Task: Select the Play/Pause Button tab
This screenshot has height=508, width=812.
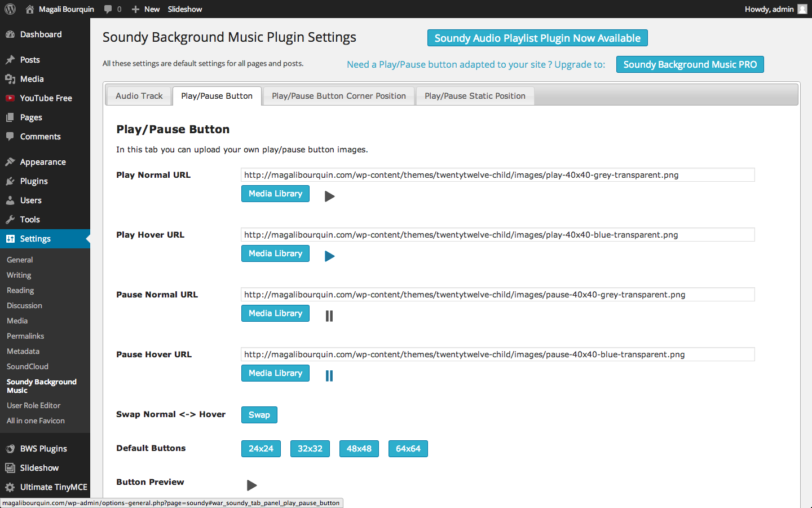Action: click(217, 96)
